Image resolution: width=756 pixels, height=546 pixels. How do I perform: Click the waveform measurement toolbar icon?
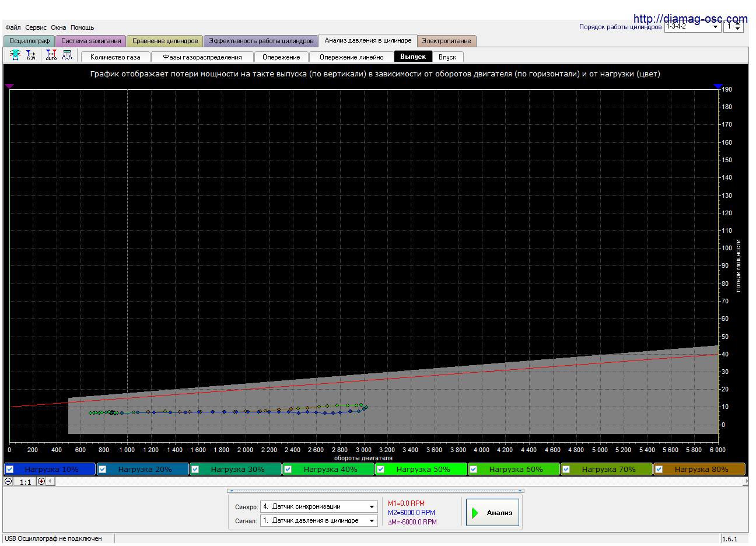point(15,55)
